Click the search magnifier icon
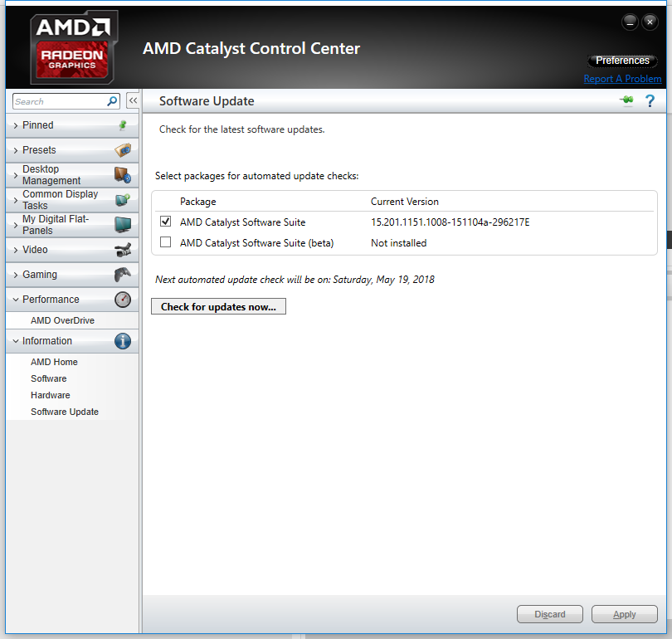Image resolution: width=672 pixels, height=639 pixels. pyautogui.click(x=112, y=101)
